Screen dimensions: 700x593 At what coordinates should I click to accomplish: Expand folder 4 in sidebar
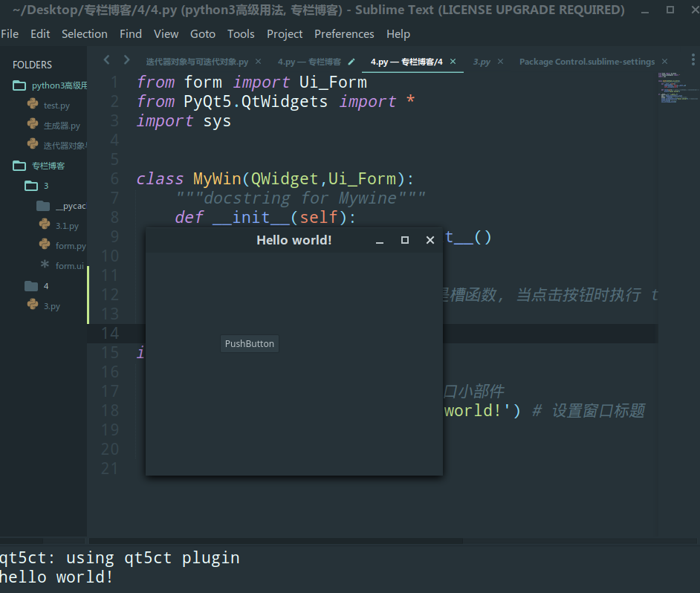31,286
